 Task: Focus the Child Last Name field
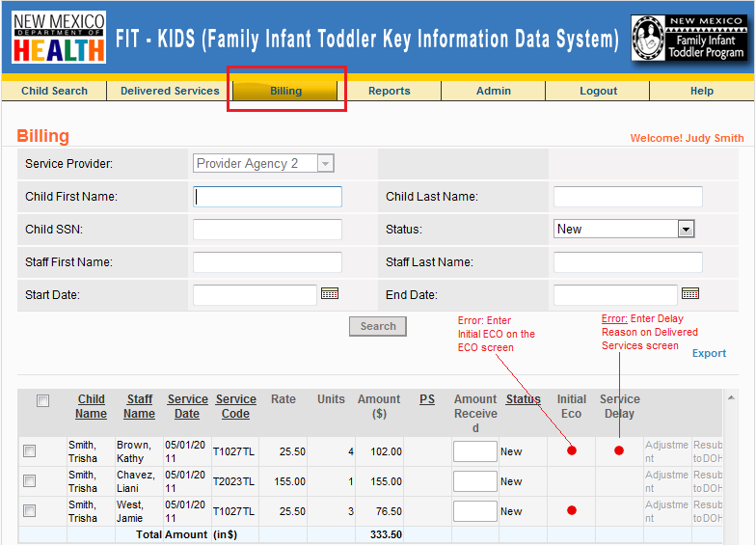(x=628, y=197)
